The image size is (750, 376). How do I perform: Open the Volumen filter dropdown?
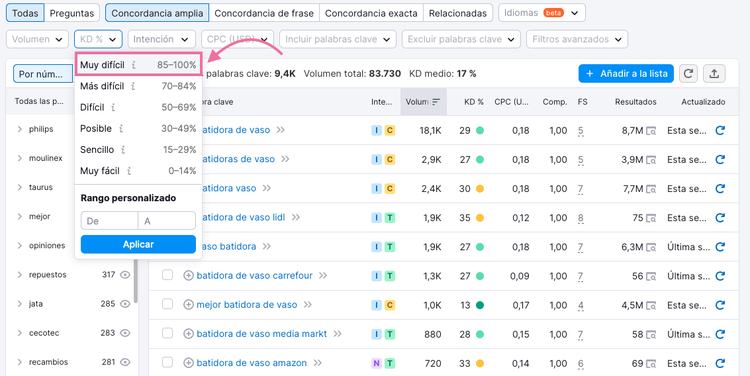[x=37, y=39]
